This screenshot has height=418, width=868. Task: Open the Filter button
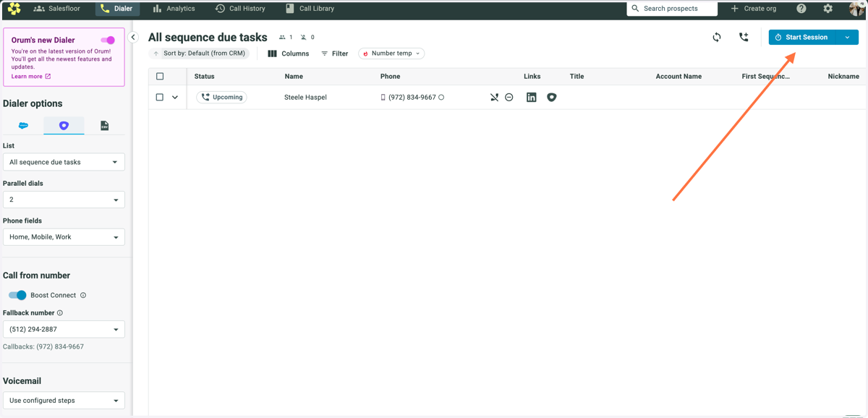click(335, 54)
